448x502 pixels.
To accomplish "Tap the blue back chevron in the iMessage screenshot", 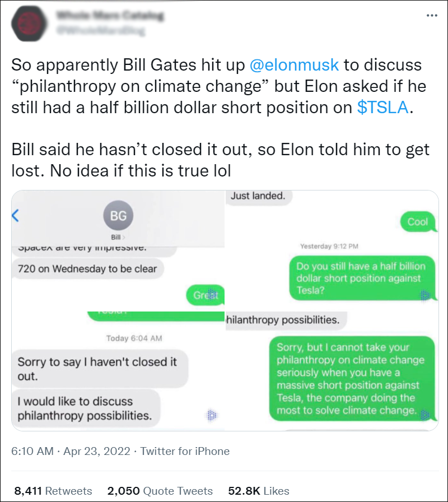I will coord(16,216).
